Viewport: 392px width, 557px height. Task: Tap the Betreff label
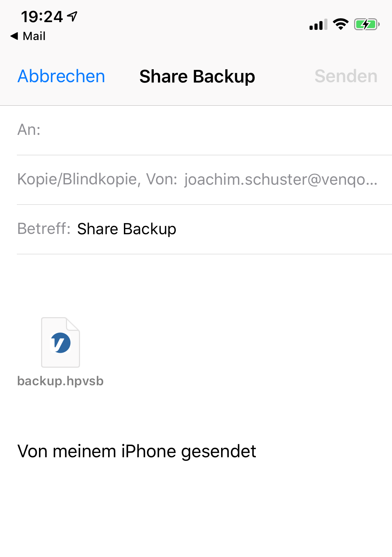(x=44, y=229)
